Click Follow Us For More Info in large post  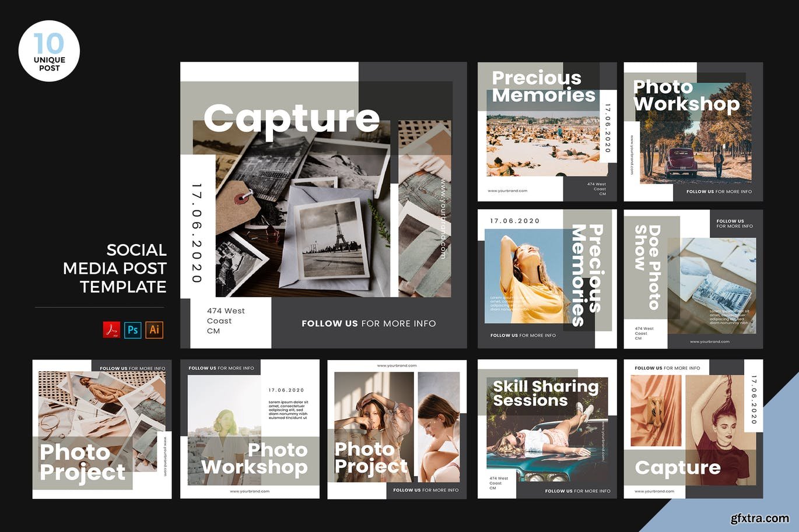[369, 323]
